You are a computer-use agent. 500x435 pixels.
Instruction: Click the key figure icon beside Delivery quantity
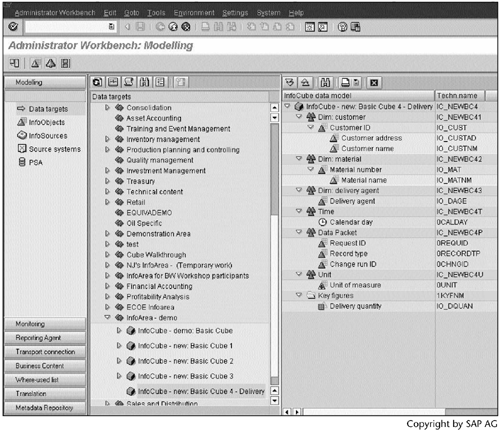[x=321, y=306]
